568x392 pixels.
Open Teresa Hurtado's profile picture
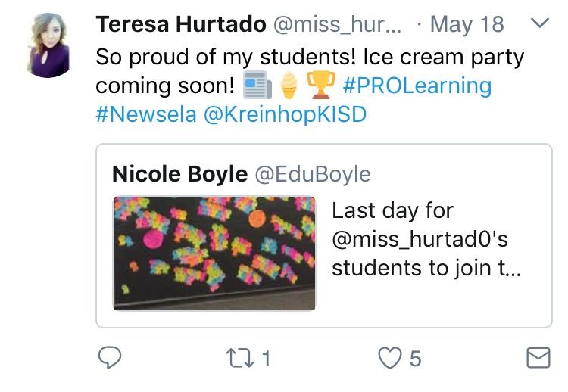(x=50, y=45)
